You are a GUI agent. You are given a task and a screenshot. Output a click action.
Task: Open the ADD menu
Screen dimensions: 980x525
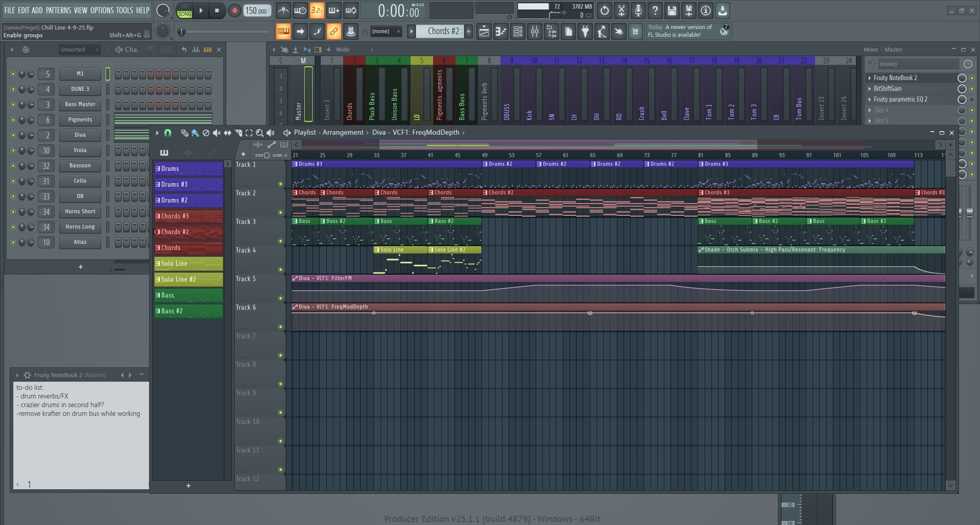37,10
